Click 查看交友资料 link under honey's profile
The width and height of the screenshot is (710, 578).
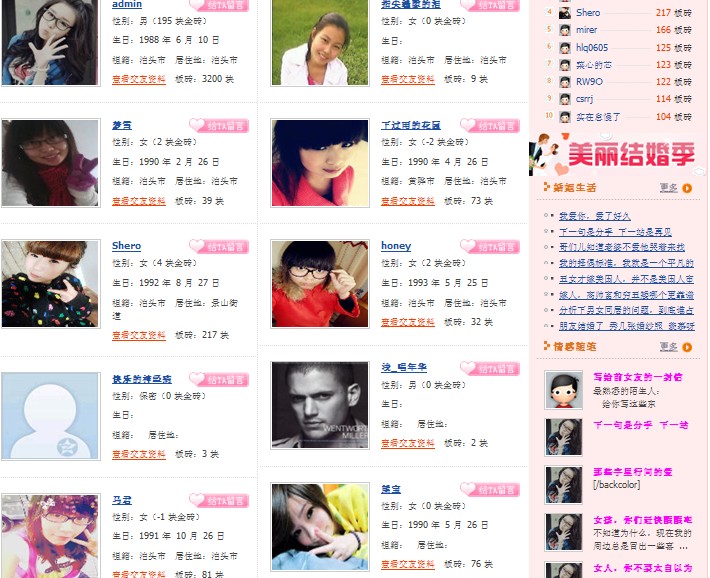(408, 322)
